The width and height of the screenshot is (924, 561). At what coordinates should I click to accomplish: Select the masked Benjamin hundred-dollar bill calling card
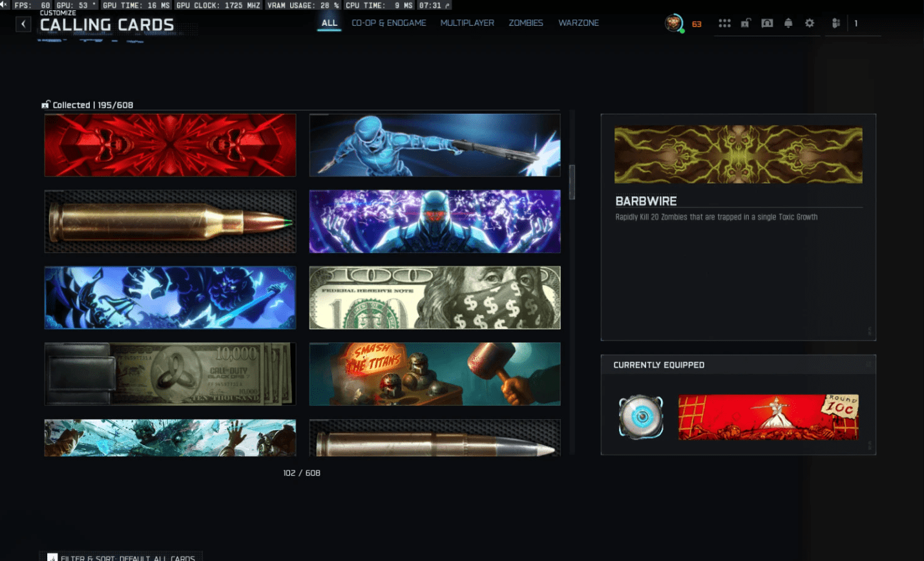click(x=434, y=297)
